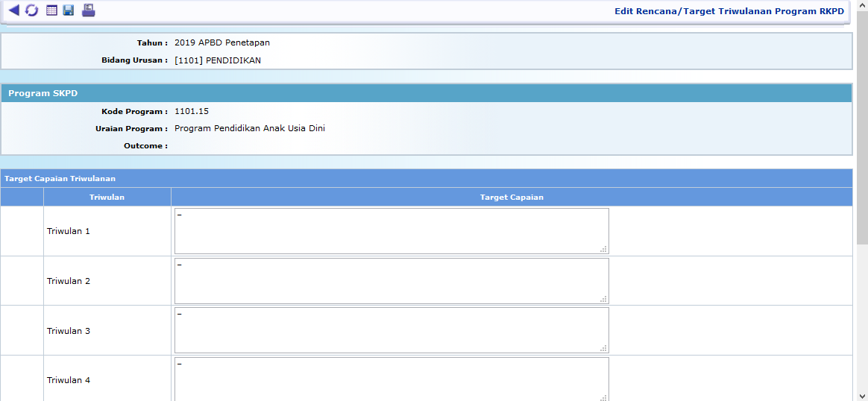Click resize handle of Triwulan 2 text area
Screen dimensions: 868x401
point(604,300)
